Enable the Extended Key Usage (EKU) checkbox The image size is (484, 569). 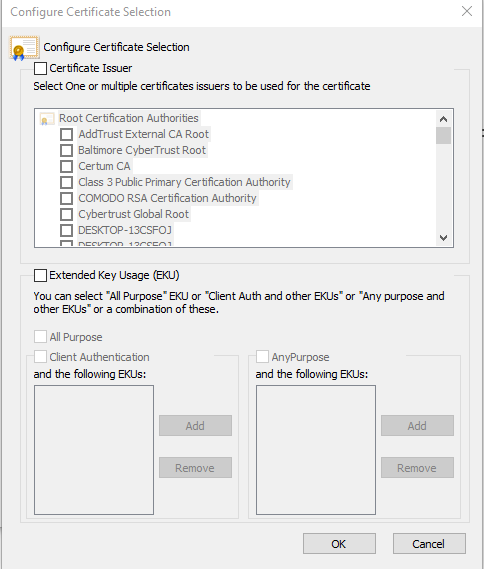click(x=40, y=275)
